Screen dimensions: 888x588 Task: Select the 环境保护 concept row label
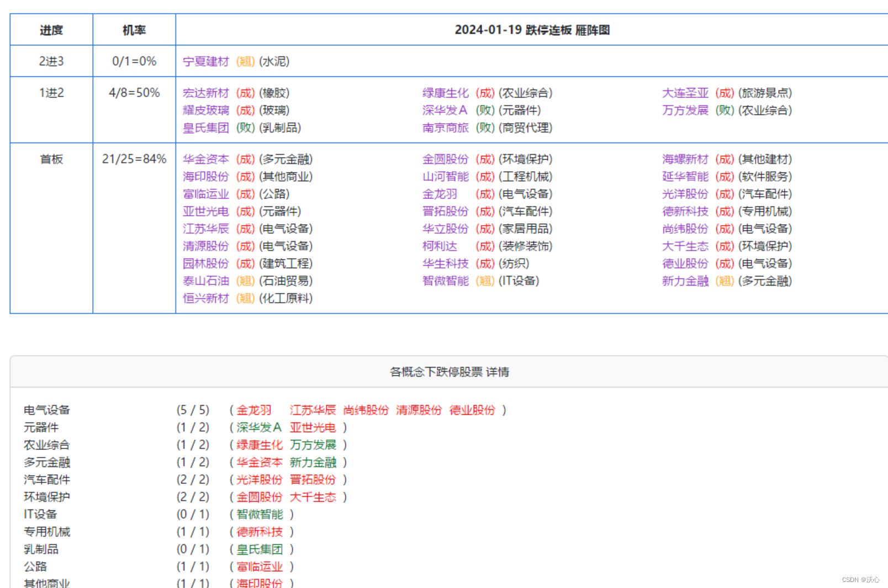tap(47, 497)
